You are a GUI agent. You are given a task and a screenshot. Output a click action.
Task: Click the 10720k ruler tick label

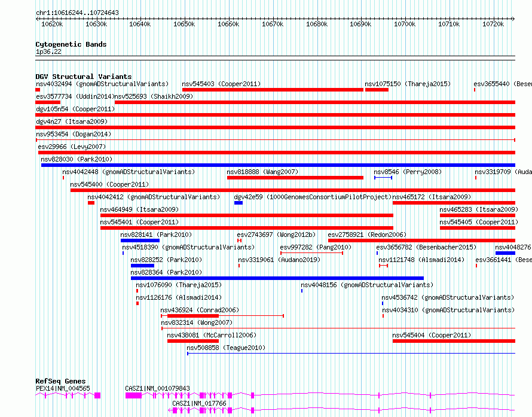tap(493, 24)
